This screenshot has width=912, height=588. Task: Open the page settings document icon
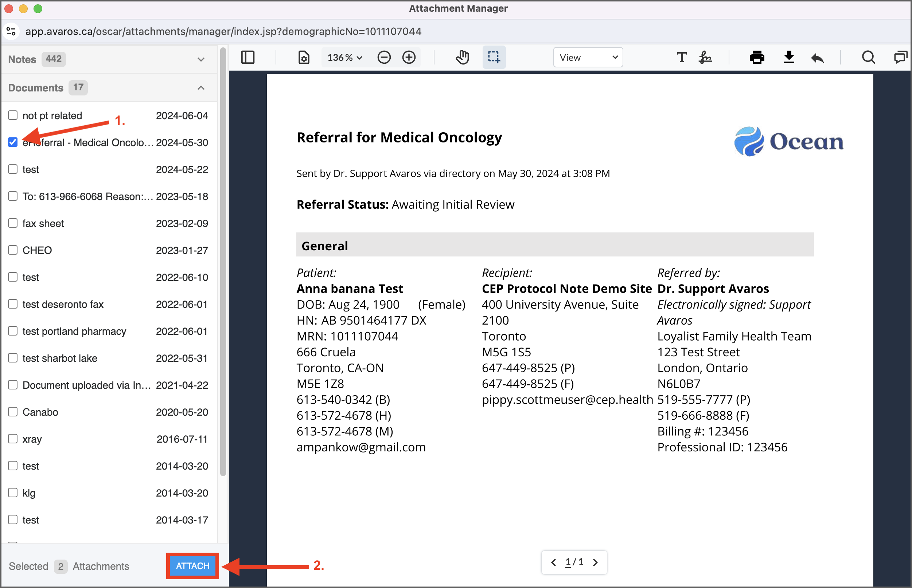304,57
